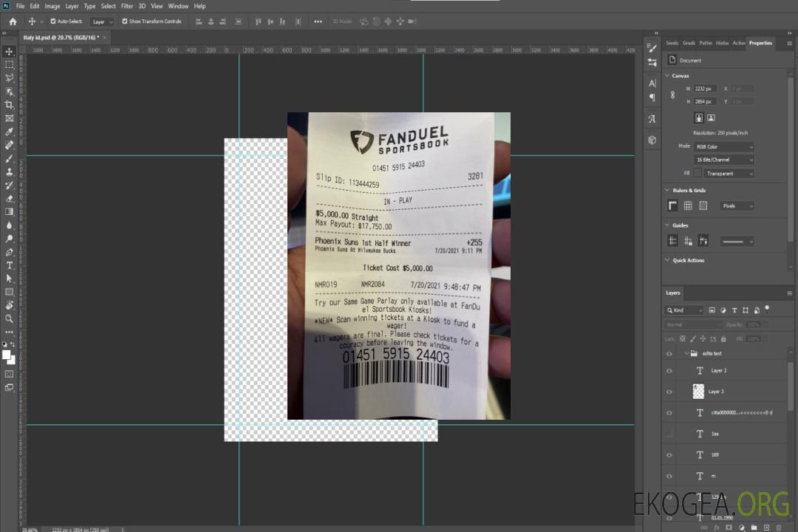Open the Paragraph panel icon
The height and width of the screenshot is (532, 798).
tap(652, 98)
